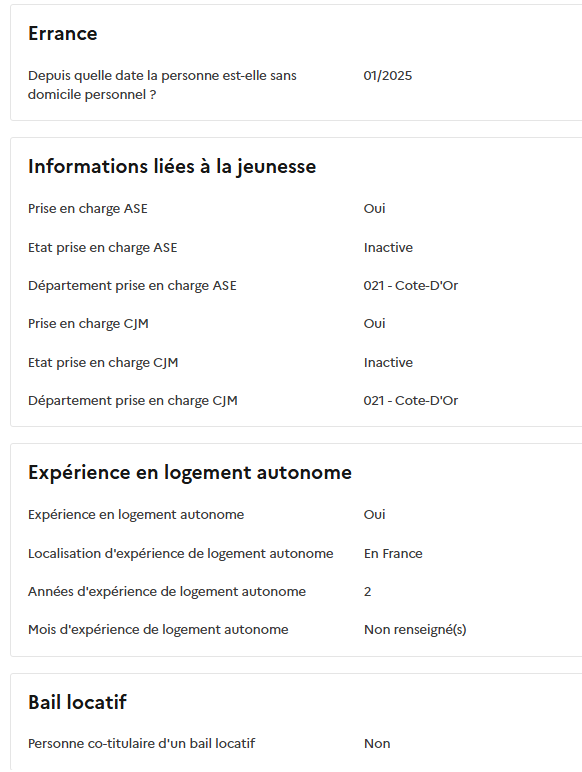The height and width of the screenshot is (772, 582).
Task: Click the 'Prise en charge CJM' label
Action: click(88, 324)
